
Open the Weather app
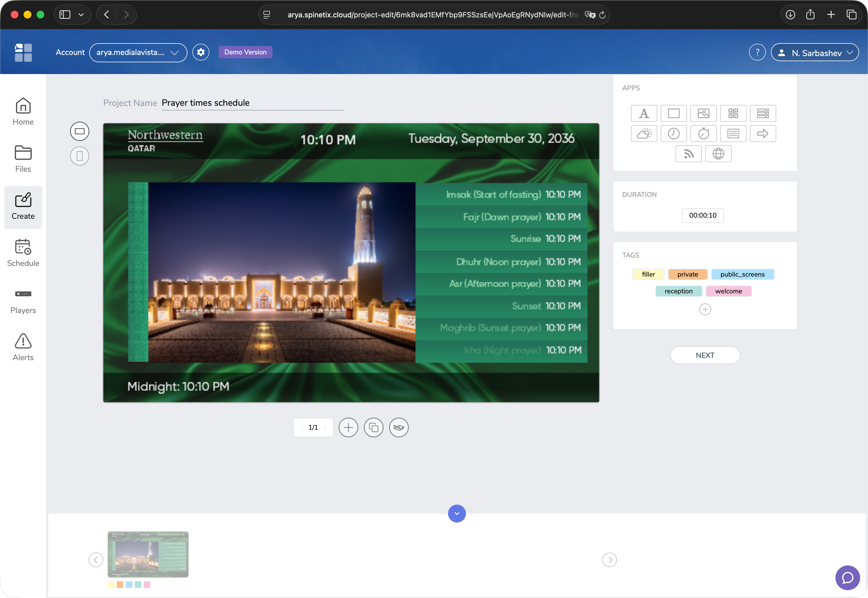[644, 134]
